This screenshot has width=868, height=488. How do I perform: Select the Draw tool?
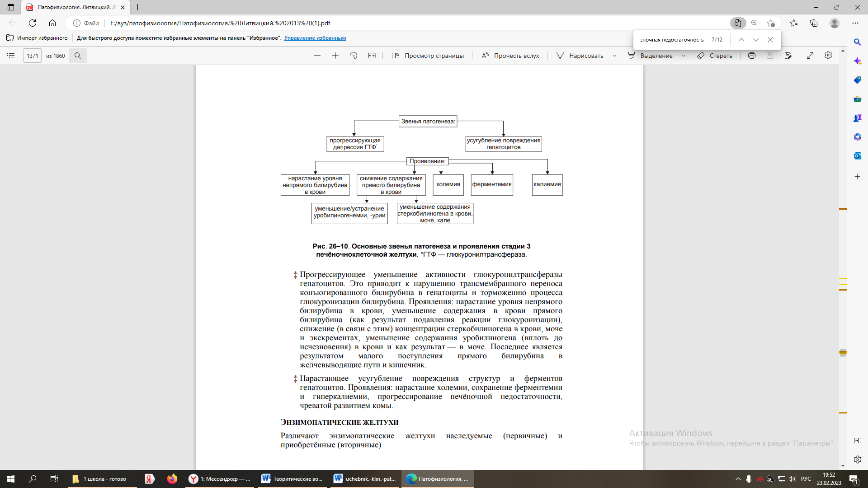(580, 56)
